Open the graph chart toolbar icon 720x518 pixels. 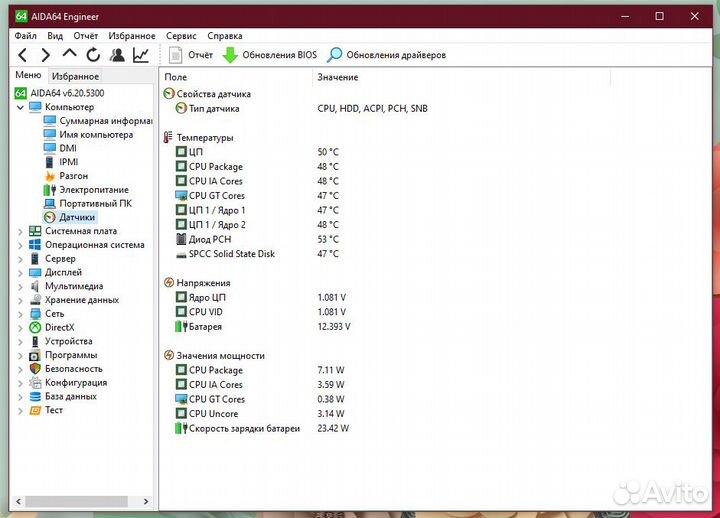(141, 55)
